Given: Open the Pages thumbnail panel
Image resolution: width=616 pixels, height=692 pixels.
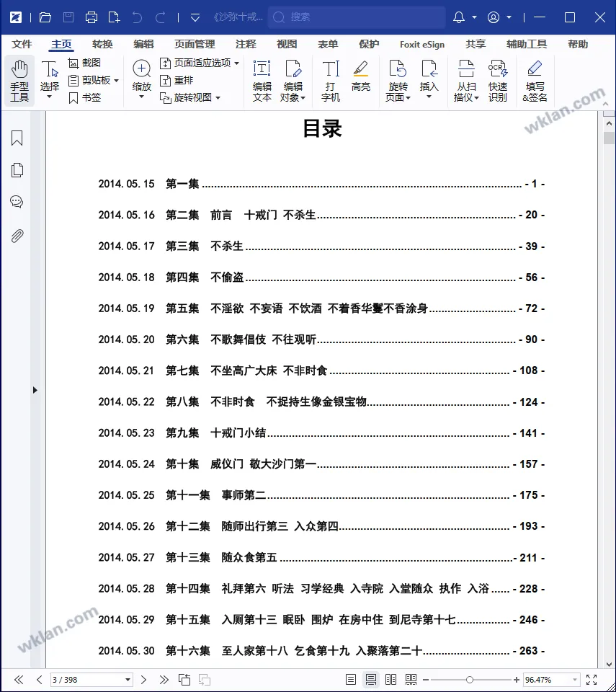Looking at the screenshot, I should 17,170.
